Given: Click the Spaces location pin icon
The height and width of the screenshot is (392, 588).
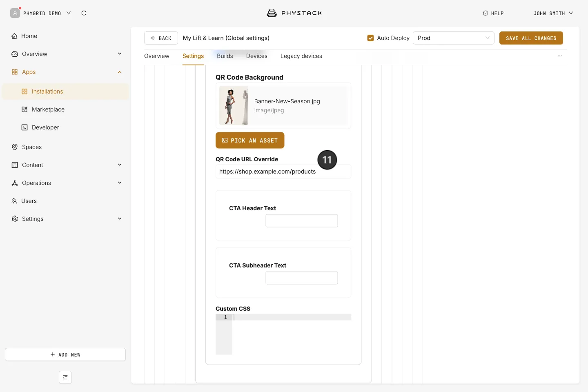Looking at the screenshot, I should point(15,147).
